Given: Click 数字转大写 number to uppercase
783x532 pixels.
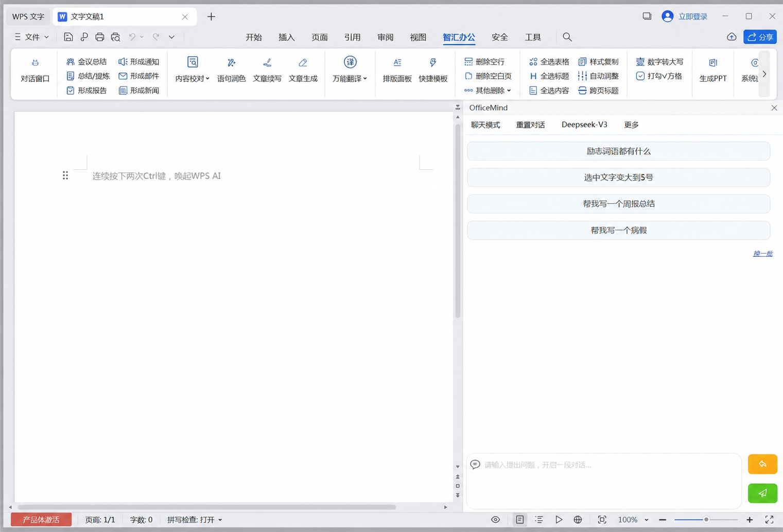Looking at the screenshot, I should (659, 62).
